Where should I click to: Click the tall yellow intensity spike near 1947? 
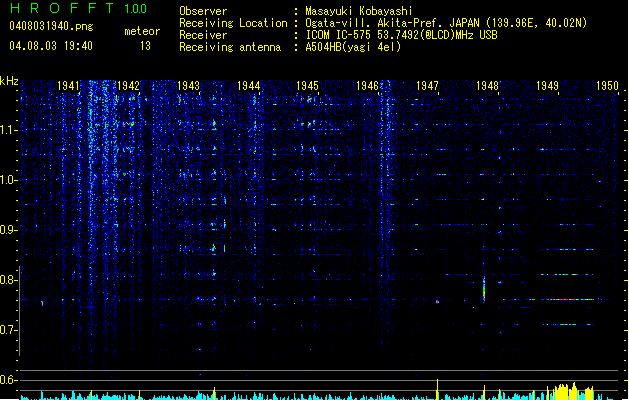point(437,389)
